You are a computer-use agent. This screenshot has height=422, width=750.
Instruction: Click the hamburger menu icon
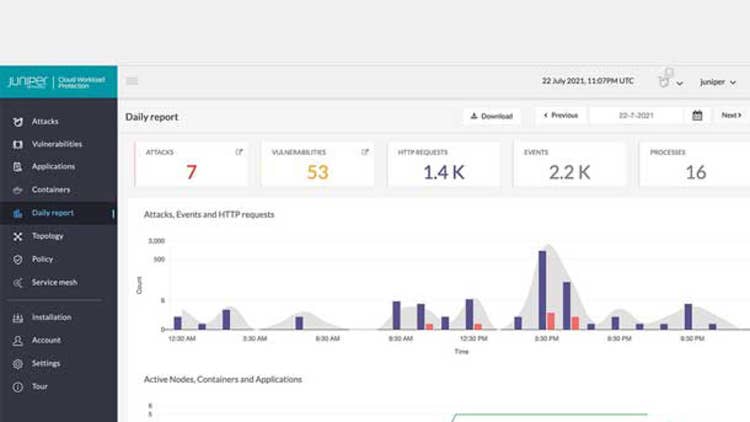[132, 81]
